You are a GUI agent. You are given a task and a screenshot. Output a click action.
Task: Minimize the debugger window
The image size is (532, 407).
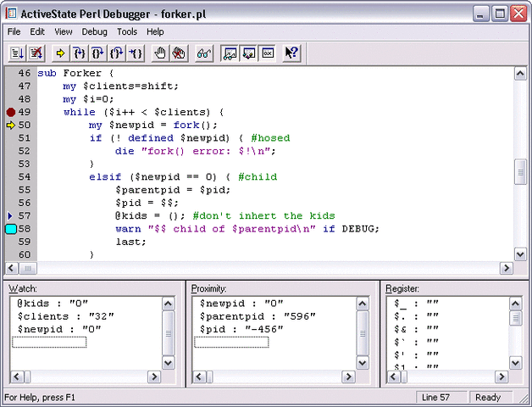[x=481, y=14]
